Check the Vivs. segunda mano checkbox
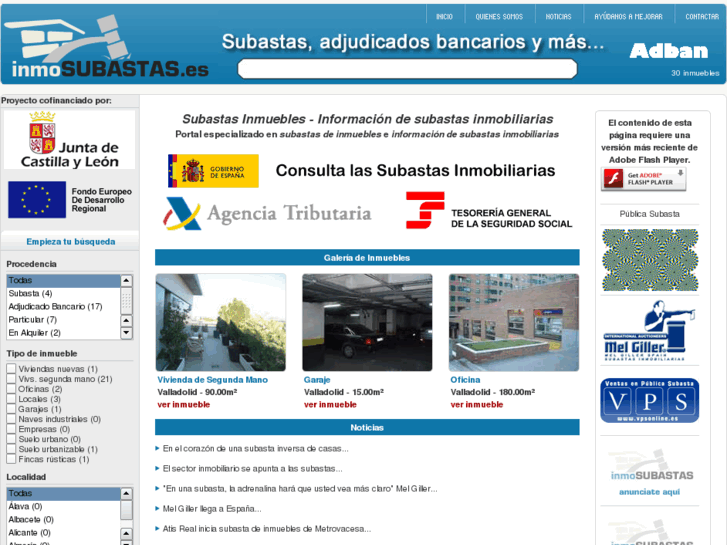This screenshot has width=727, height=545. pyautogui.click(x=11, y=379)
